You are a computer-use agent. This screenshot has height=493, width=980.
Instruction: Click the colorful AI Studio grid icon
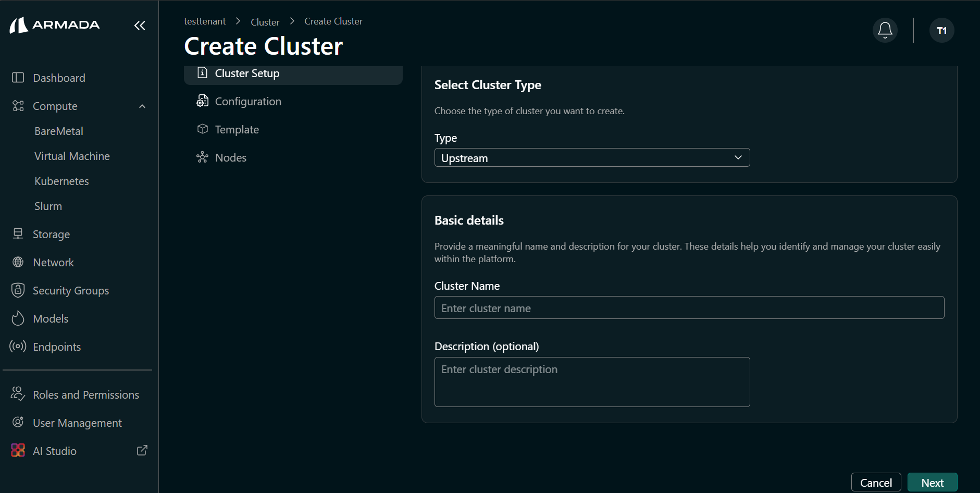[18, 450]
